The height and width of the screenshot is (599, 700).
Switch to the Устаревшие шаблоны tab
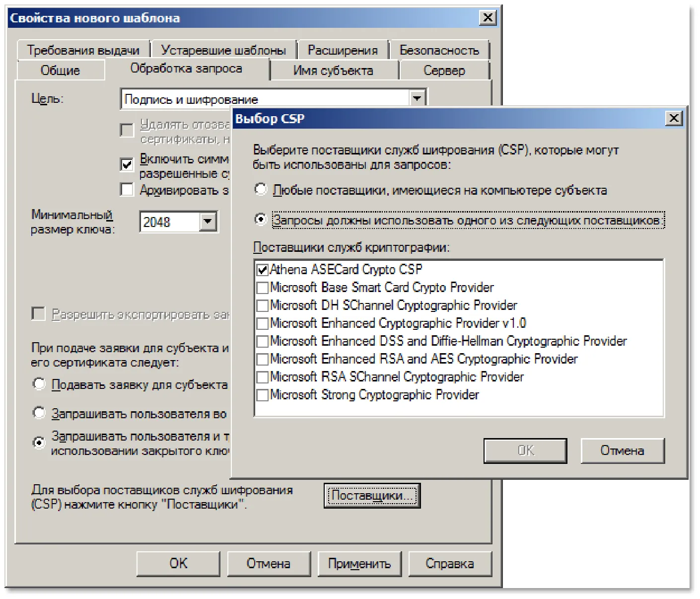point(223,50)
